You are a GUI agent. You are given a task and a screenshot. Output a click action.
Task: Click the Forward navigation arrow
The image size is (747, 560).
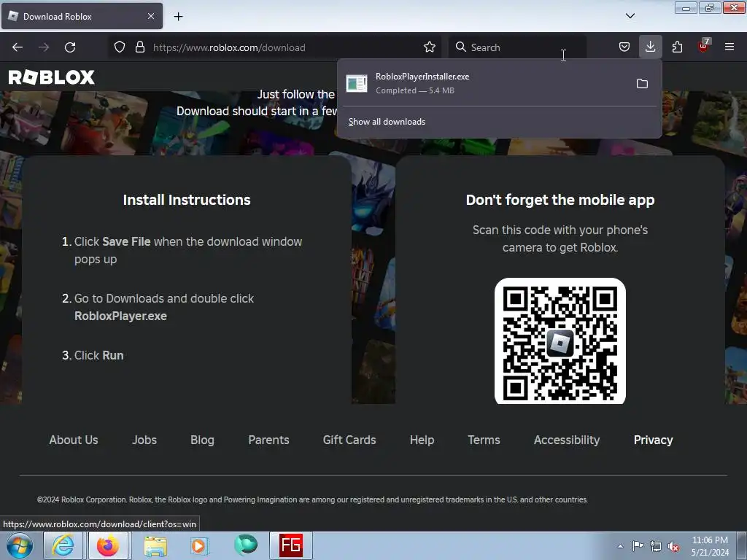pos(44,47)
